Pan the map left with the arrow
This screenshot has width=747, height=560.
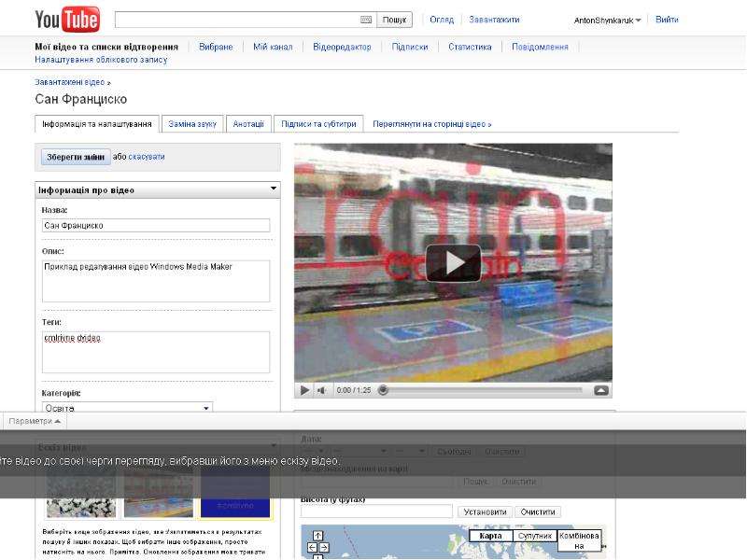pos(312,548)
